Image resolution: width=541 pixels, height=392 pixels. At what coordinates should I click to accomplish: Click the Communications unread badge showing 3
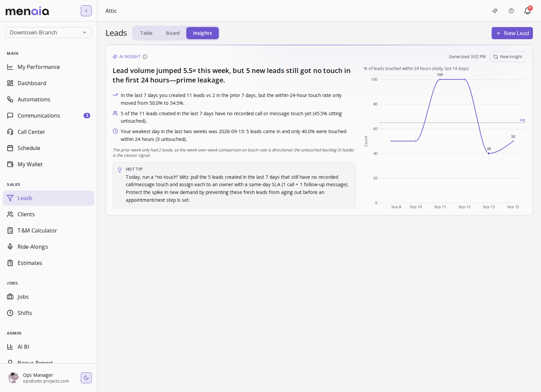[x=87, y=116]
